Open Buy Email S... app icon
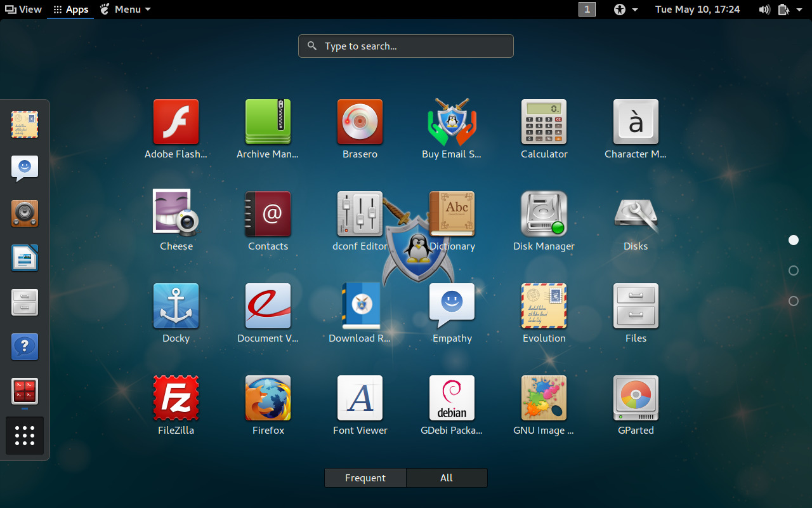The image size is (812, 508). point(452,122)
